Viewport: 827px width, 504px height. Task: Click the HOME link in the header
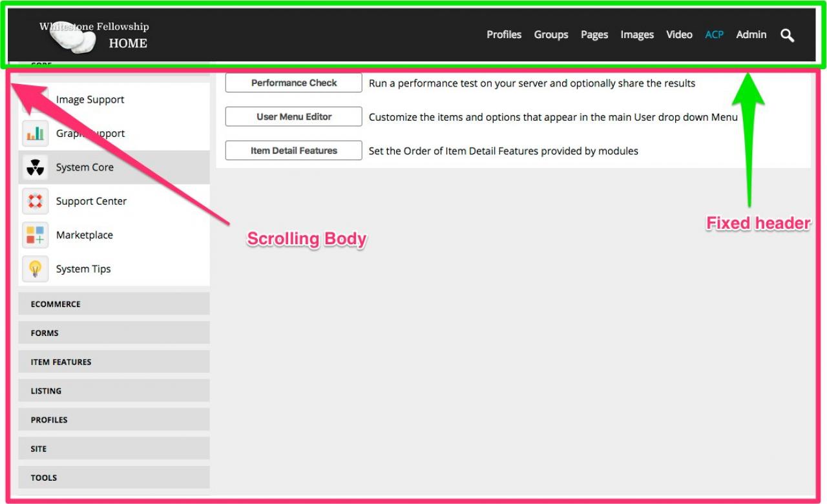128,44
